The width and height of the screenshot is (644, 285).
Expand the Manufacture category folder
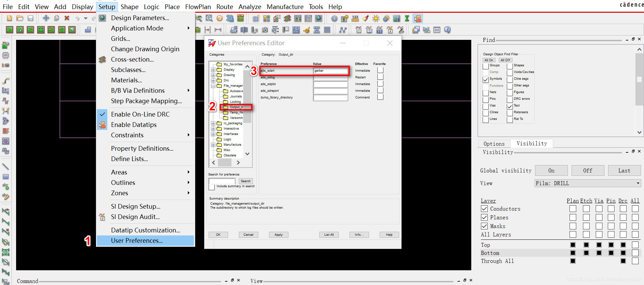click(x=213, y=145)
